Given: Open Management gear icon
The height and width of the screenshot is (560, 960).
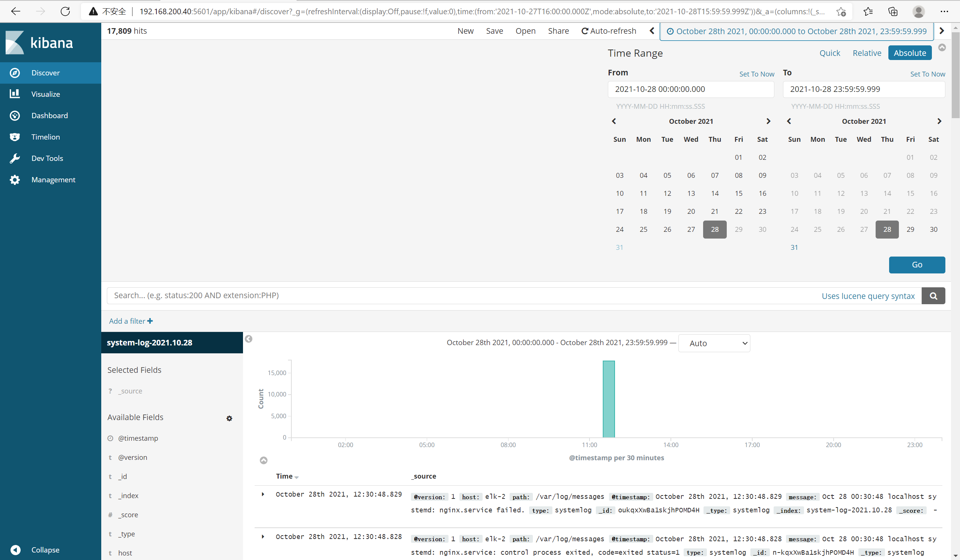Looking at the screenshot, I should (15, 179).
